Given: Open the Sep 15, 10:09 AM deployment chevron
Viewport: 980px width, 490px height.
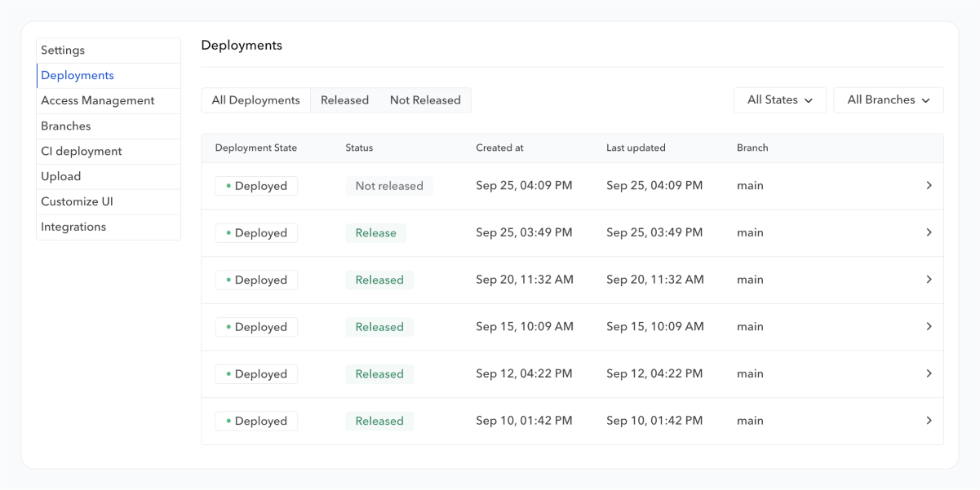Looking at the screenshot, I should 929,327.
